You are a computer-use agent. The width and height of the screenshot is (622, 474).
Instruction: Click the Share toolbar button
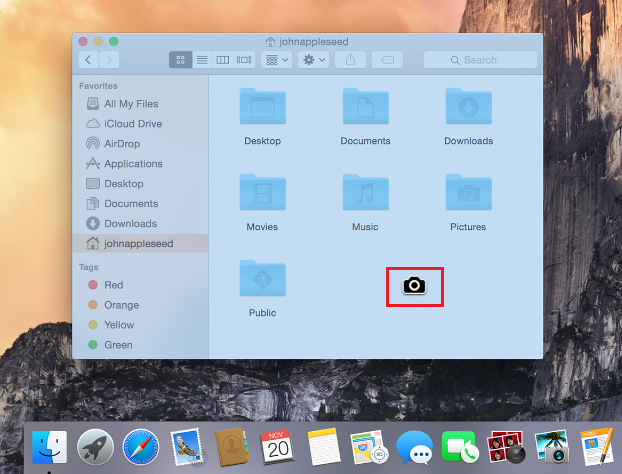click(x=350, y=60)
